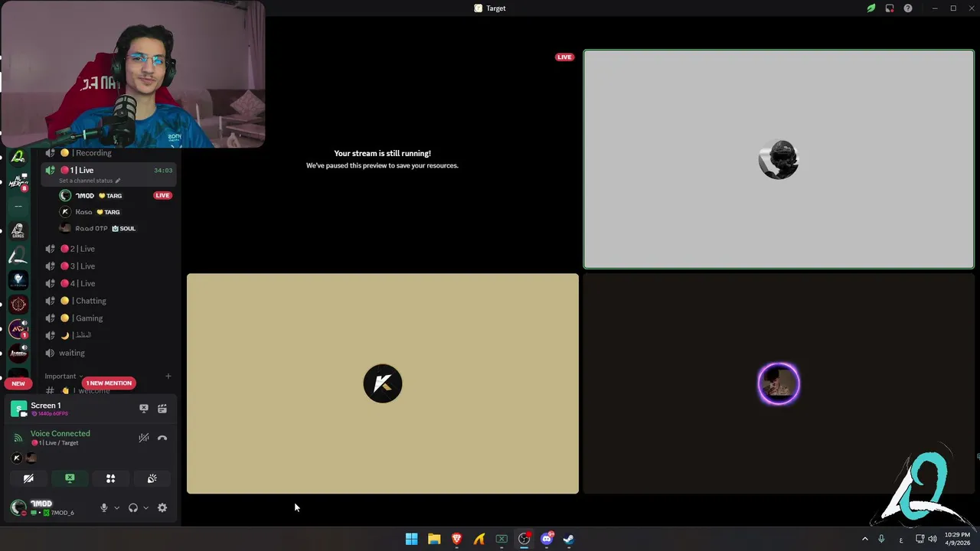Click the red NEW servers pill
The height and width of the screenshot is (551, 980).
point(18,383)
